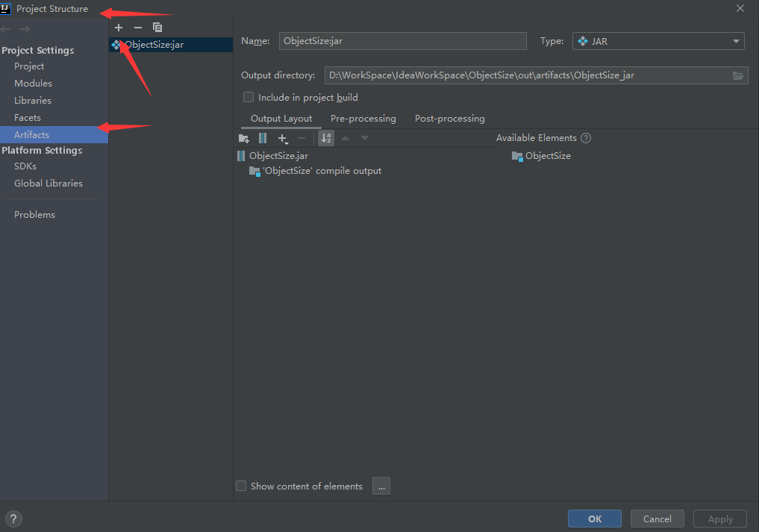
Task: Select Artifacts in sidebar
Action: (54, 134)
